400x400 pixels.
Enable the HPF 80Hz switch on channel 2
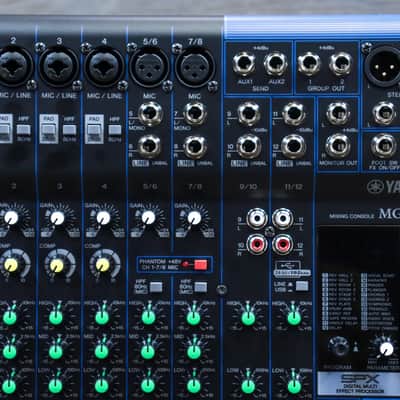click(x=24, y=130)
